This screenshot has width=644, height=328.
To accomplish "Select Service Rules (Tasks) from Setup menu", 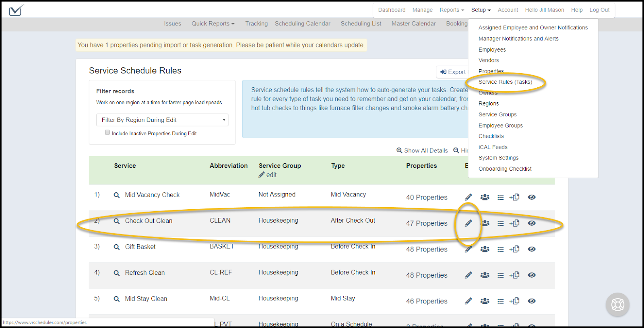I will click(x=505, y=82).
